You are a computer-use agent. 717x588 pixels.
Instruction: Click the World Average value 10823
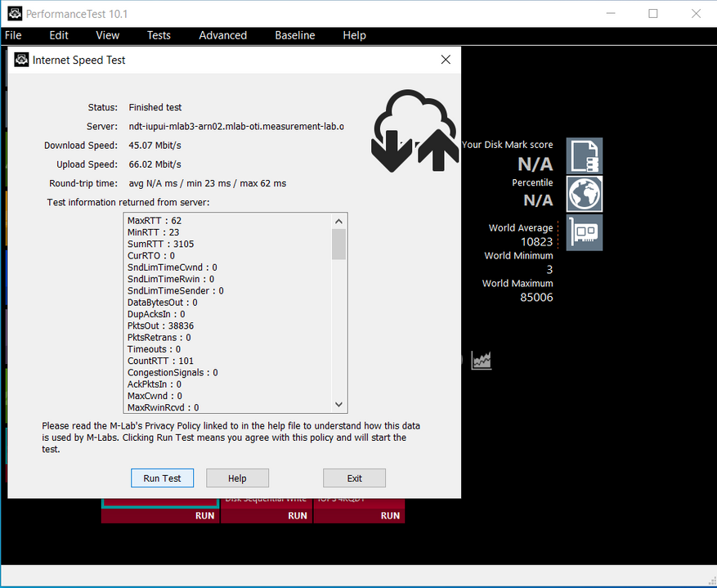pyautogui.click(x=537, y=242)
